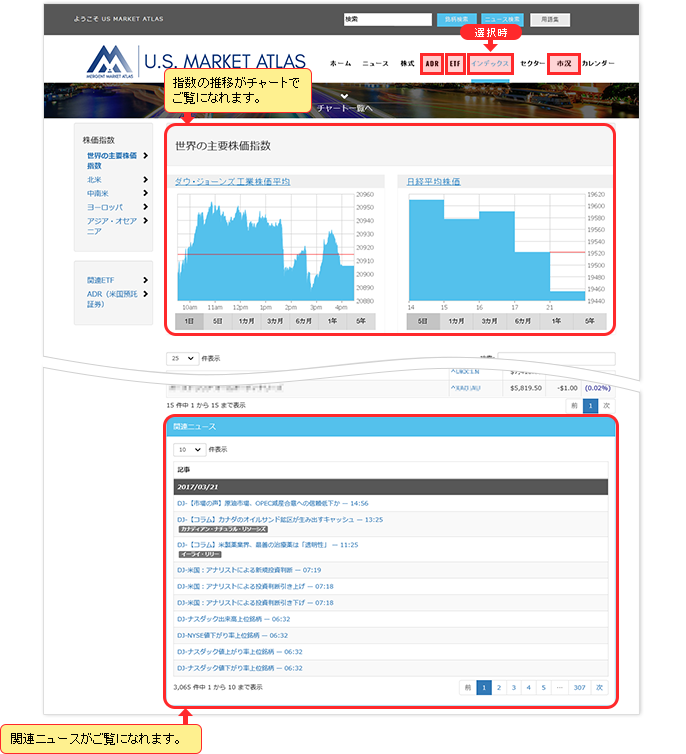The image size is (686, 754).
Task: Jump to news page 307
Action: pos(580,688)
